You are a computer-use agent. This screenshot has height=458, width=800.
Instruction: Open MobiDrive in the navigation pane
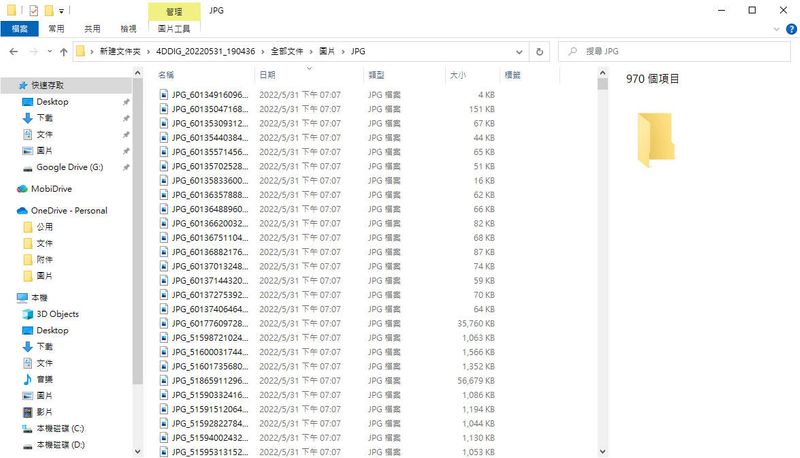coord(51,189)
